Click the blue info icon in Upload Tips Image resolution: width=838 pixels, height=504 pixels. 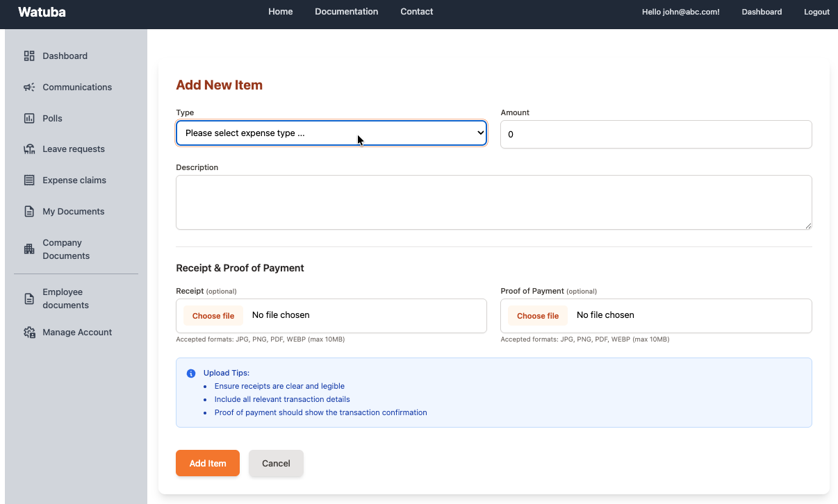point(191,373)
